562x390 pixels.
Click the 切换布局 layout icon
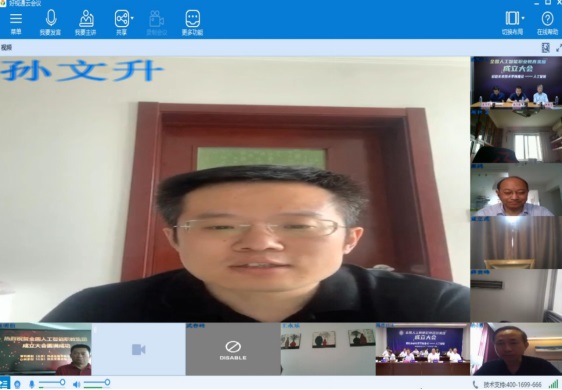[x=512, y=18]
